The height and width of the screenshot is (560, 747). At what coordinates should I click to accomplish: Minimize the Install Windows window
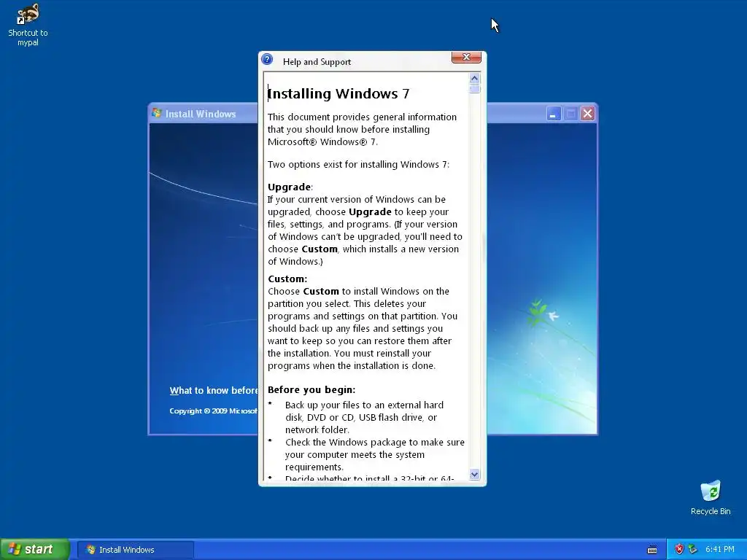pos(553,114)
